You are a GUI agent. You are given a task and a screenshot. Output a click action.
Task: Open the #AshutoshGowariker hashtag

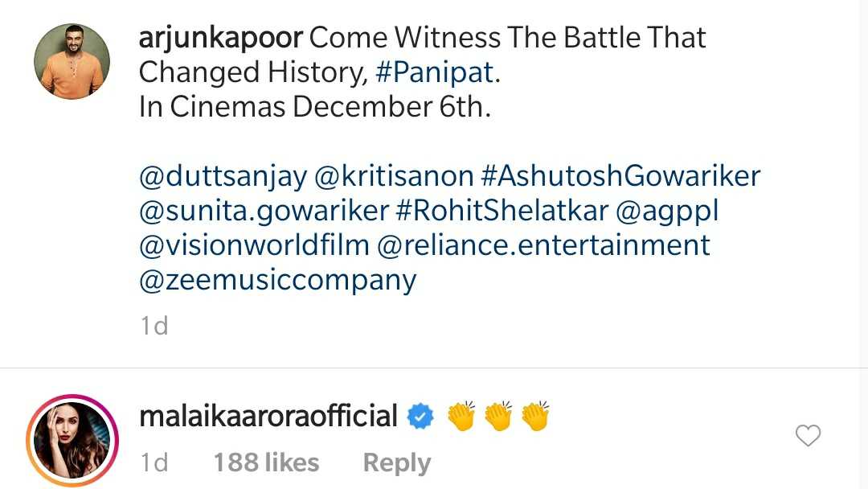[x=620, y=176]
